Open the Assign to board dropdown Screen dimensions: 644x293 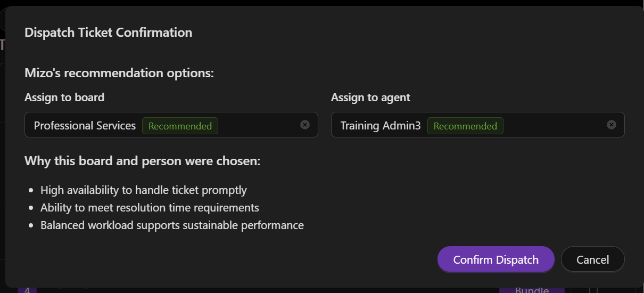tap(255, 125)
